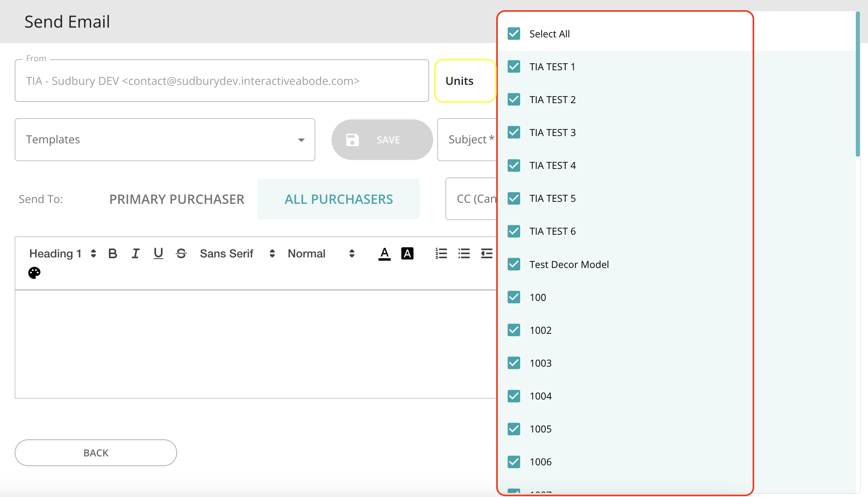
Task: Click the BACK button
Action: [x=96, y=453]
